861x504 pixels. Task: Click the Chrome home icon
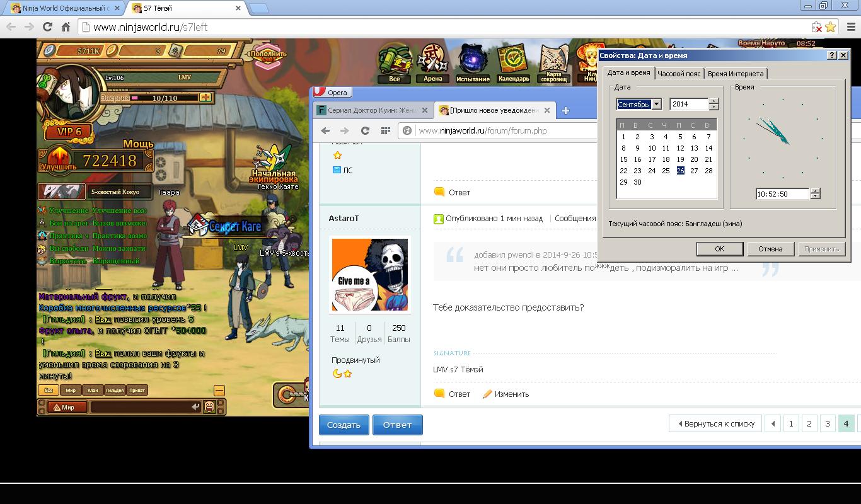pyautogui.click(x=66, y=27)
